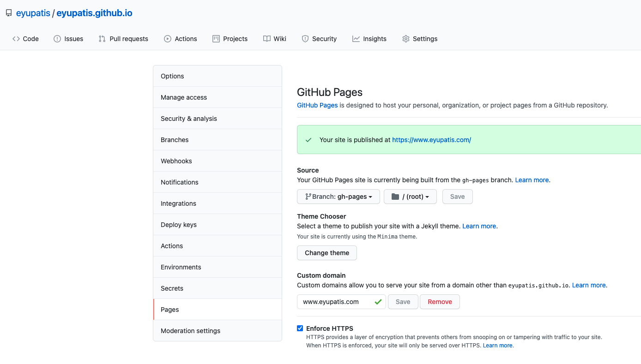Image resolution: width=641 pixels, height=364 pixels.
Task: Click the Code tab icon
Action: click(x=16, y=39)
